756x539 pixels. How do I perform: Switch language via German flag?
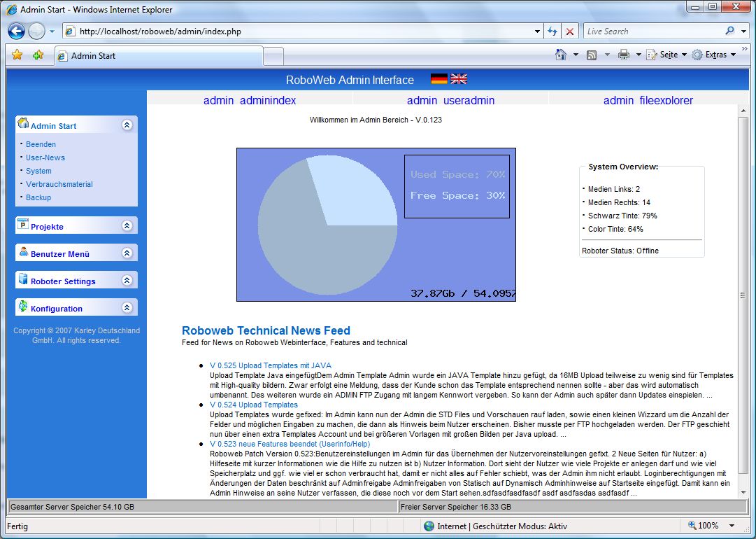point(438,78)
